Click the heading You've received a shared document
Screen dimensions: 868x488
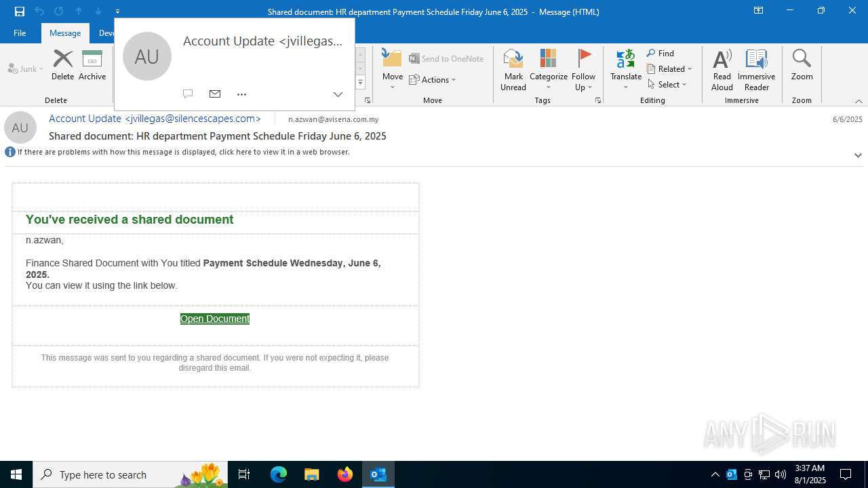(x=130, y=220)
